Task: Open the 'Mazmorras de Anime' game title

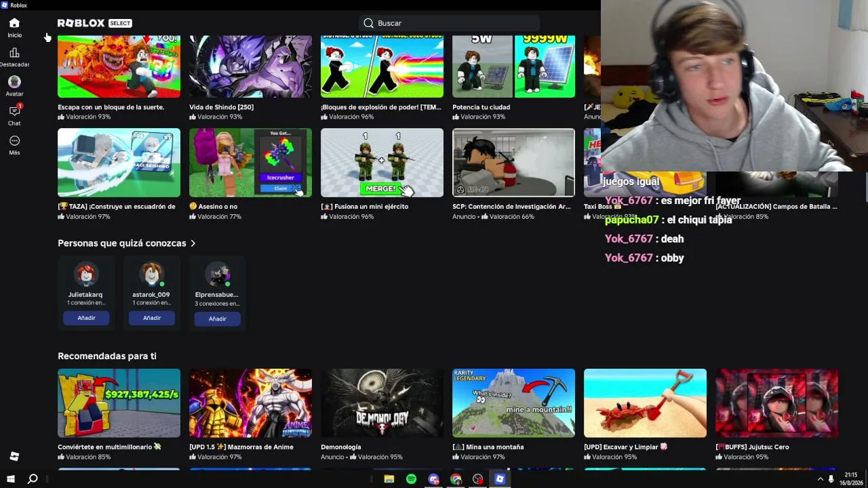Action: (241, 447)
